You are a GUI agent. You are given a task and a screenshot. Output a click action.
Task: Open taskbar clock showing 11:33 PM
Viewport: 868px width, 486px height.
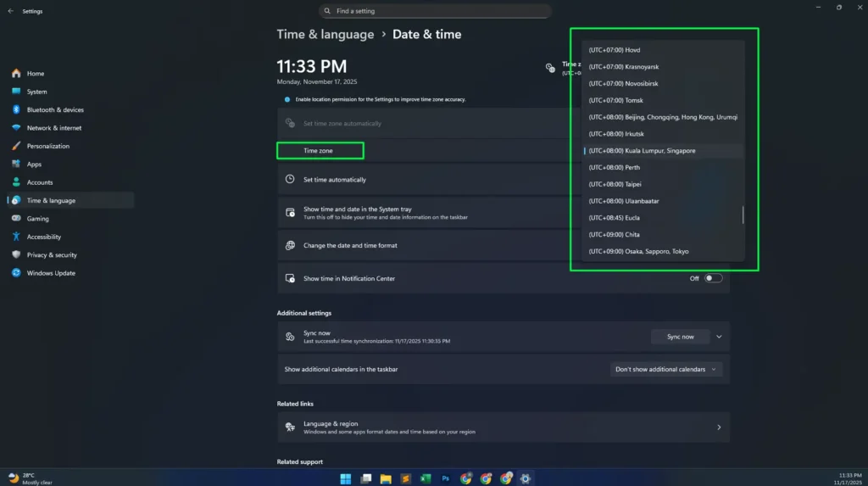click(x=849, y=479)
